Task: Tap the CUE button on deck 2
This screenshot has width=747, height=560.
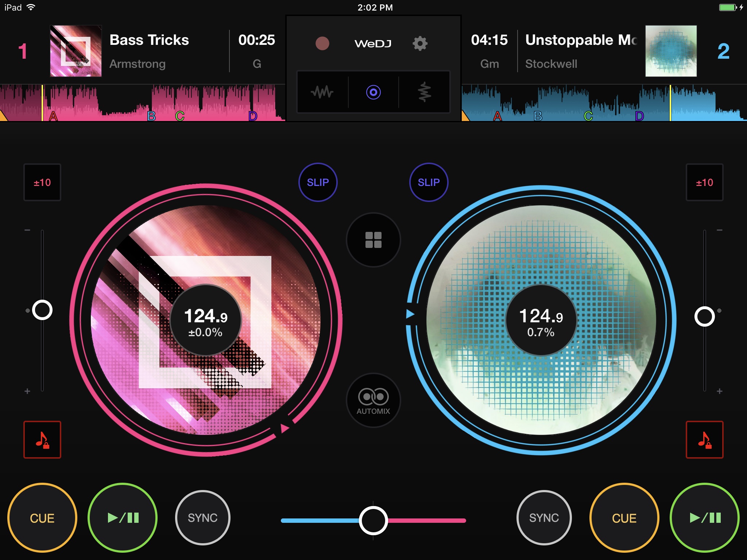Action: point(624,518)
